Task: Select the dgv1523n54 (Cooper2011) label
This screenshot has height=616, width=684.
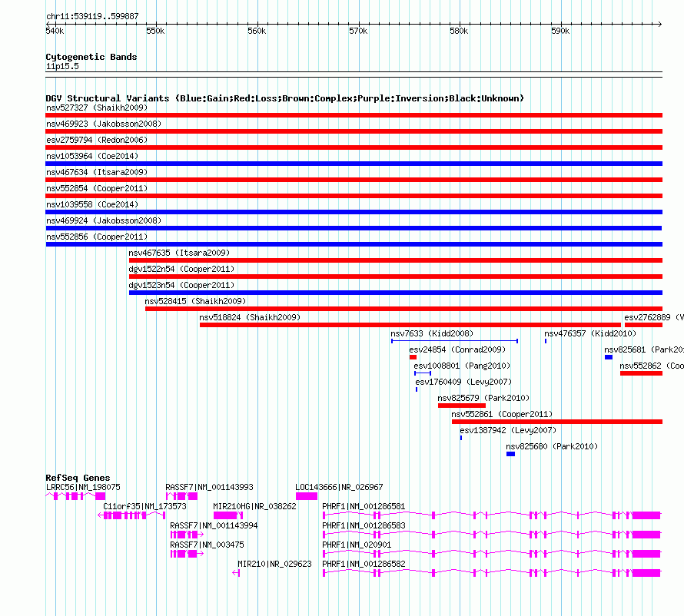Action: click(181, 285)
